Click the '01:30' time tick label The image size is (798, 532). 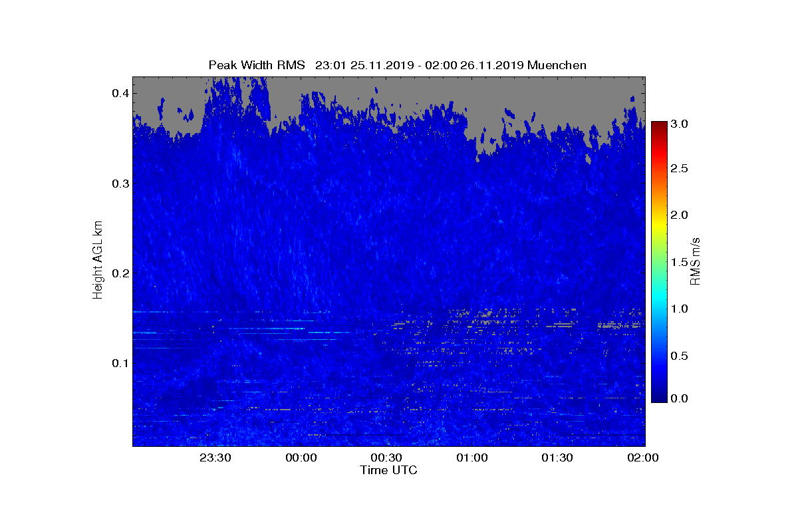click(557, 458)
